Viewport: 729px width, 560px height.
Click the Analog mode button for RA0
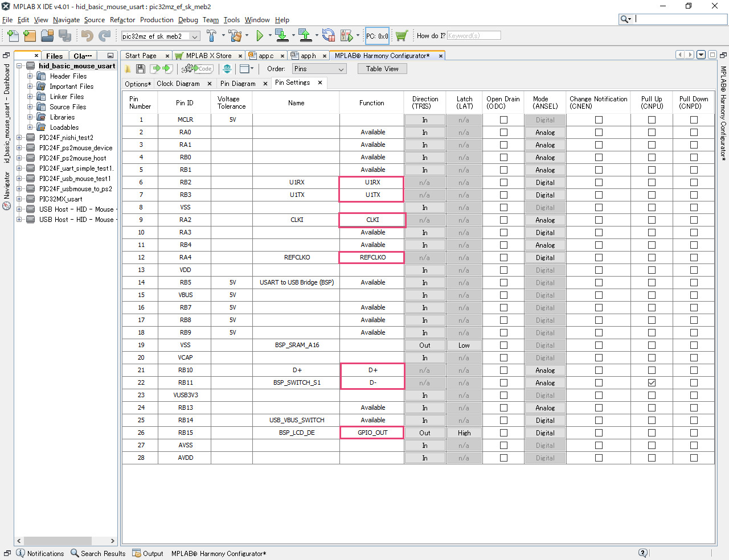pos(545,133)
